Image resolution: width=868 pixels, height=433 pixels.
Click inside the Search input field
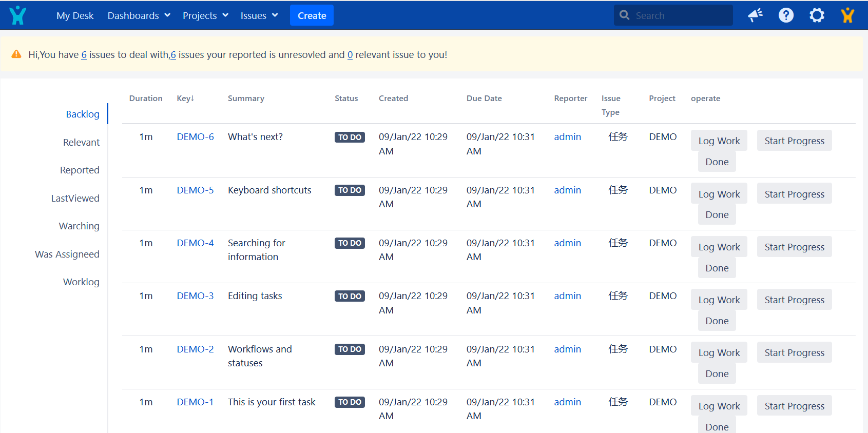(673, 15)
